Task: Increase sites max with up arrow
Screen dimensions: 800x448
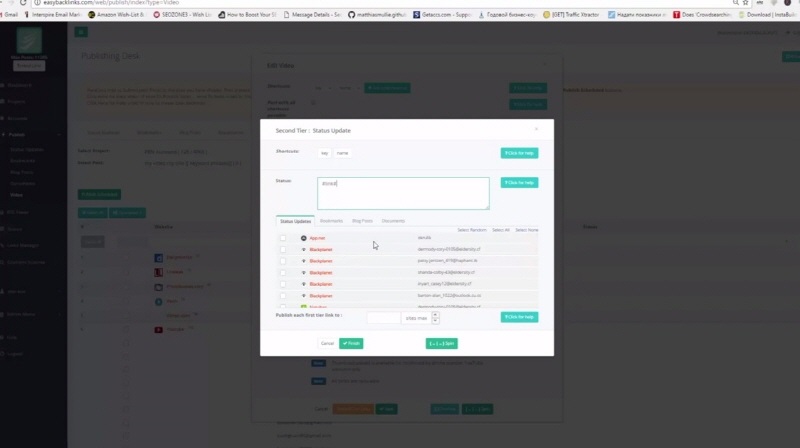Action: coord(435,315)
